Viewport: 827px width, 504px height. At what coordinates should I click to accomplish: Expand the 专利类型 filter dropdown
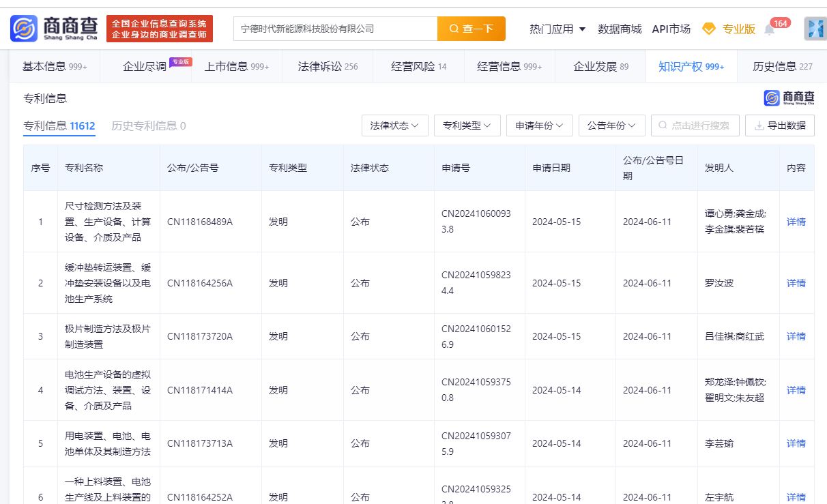click(467, 125)
